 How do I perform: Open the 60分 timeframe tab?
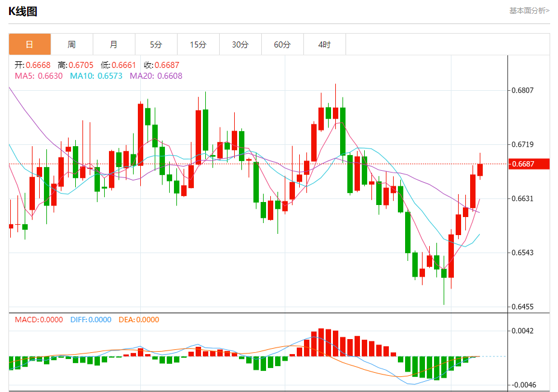tap(282, 44)
